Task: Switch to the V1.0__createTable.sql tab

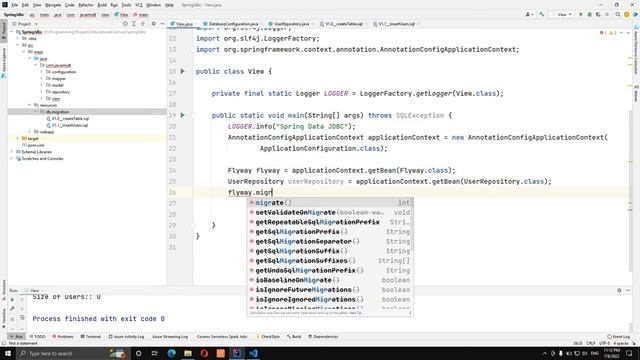Action: pos(343,24)
